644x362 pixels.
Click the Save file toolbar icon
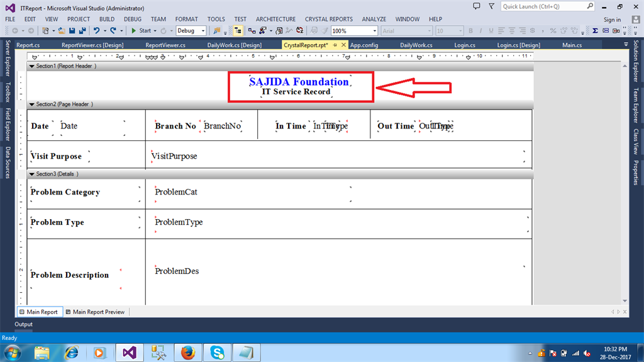tap(72, 30)
